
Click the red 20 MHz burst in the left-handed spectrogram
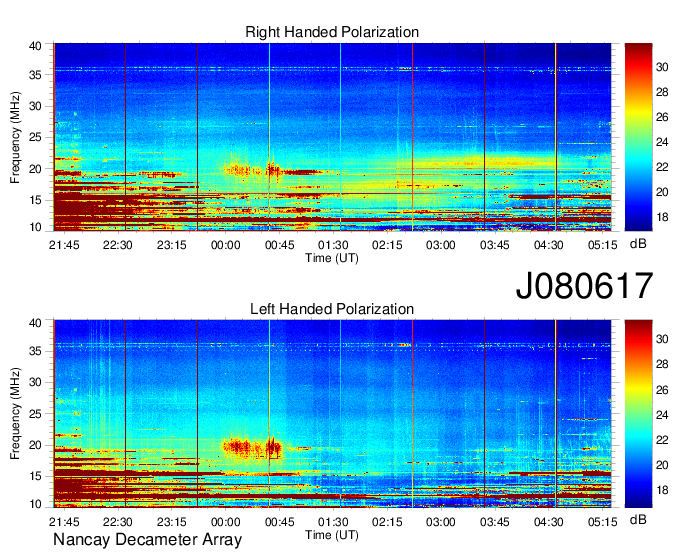[252, 447]
